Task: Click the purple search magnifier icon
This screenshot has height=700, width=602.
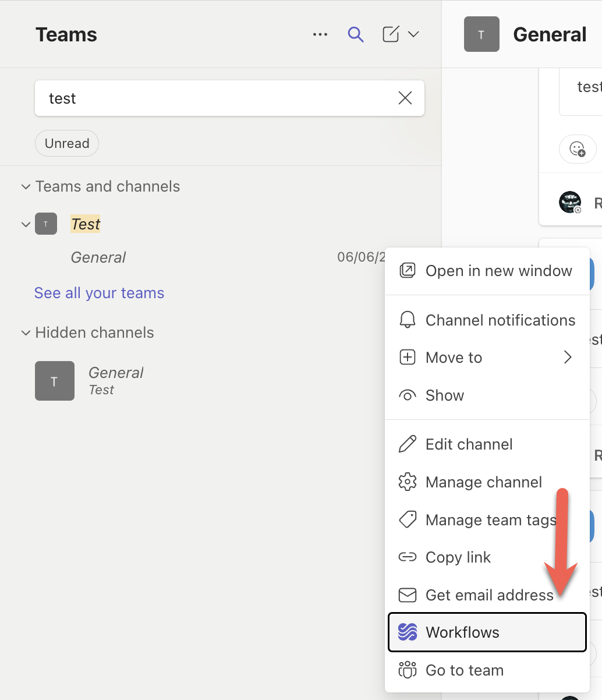Action: pos(356,34)
